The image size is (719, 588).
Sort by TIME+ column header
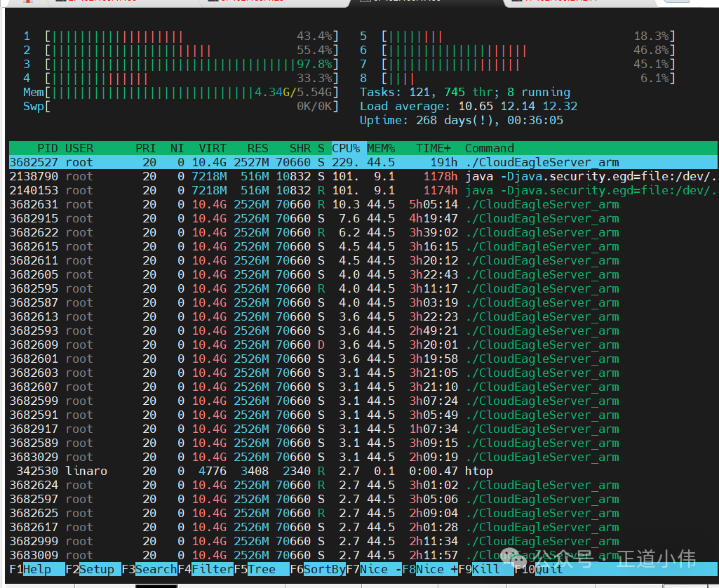(434, 148)
